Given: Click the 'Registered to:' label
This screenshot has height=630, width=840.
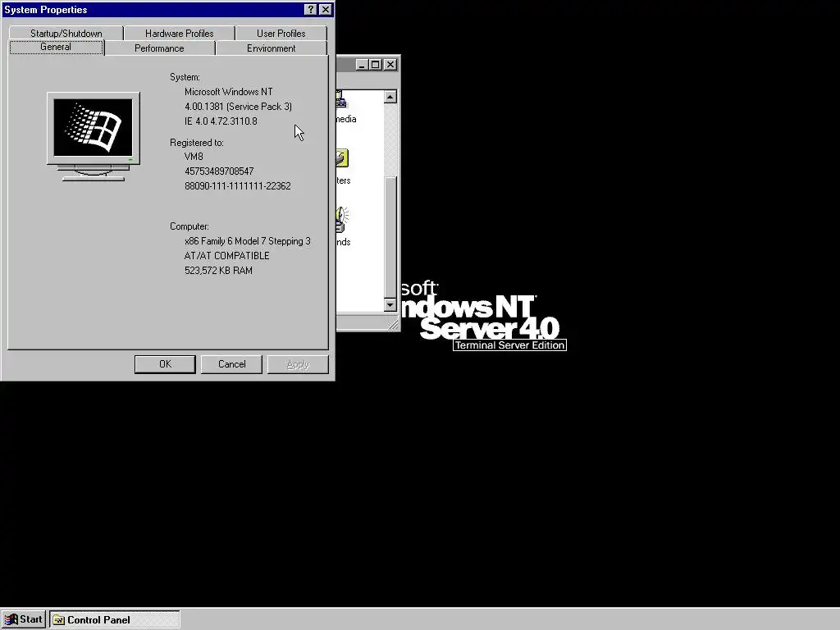Looking at the screenshot, I should coord(197,143).
